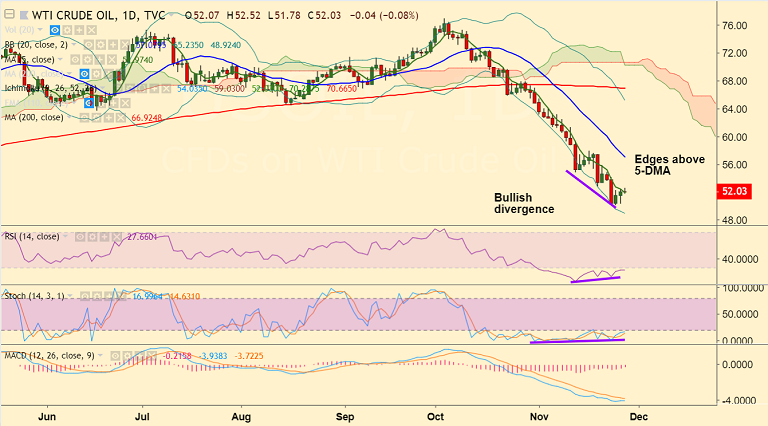
Task: Remove MA (200, close) 66.9248 with its X
Action: (x=121, y=118)
